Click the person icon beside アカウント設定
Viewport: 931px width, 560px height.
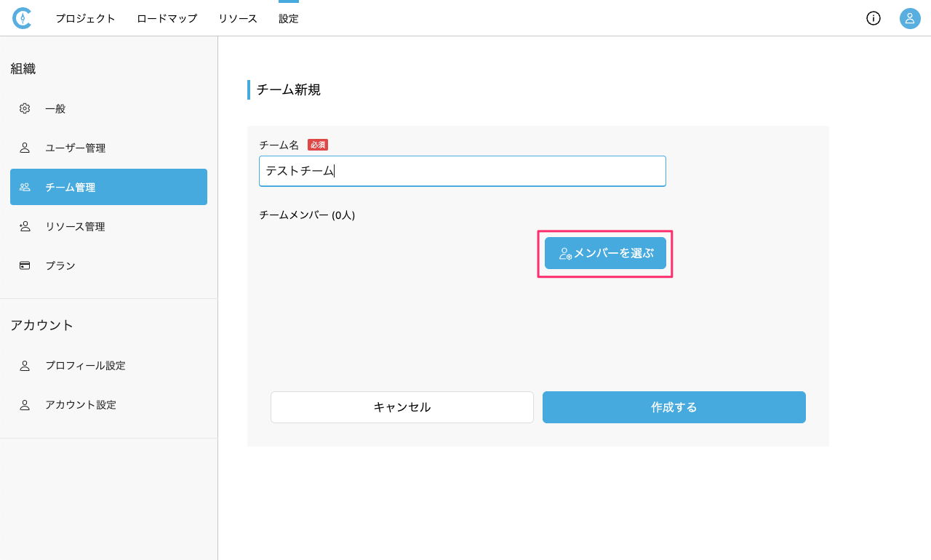point(25,404)
